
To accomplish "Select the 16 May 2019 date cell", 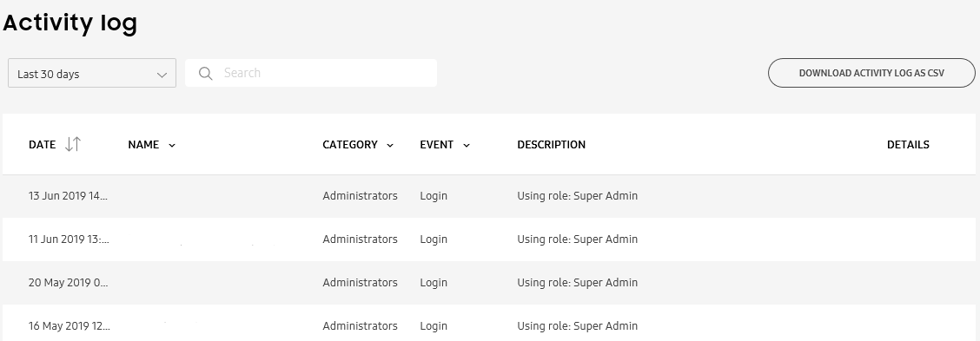I will (69, 326).
